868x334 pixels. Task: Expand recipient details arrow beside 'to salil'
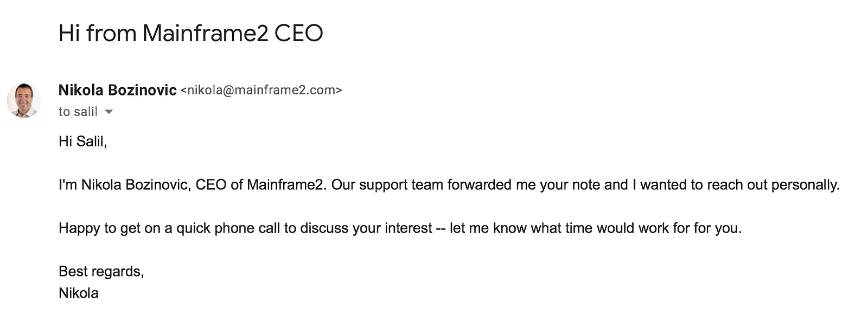108,112
